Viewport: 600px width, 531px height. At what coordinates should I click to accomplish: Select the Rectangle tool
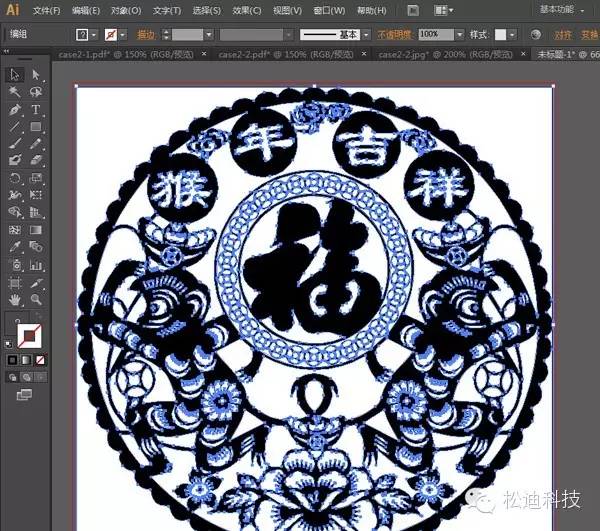[x=36, y=127]
